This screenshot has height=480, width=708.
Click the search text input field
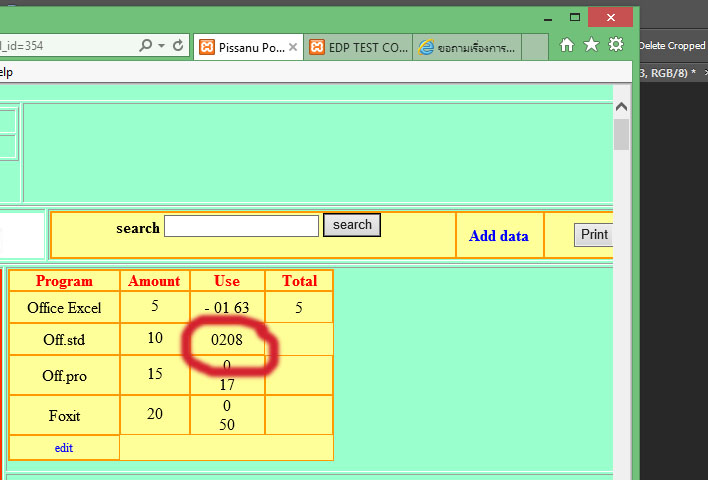click(241, 226)
